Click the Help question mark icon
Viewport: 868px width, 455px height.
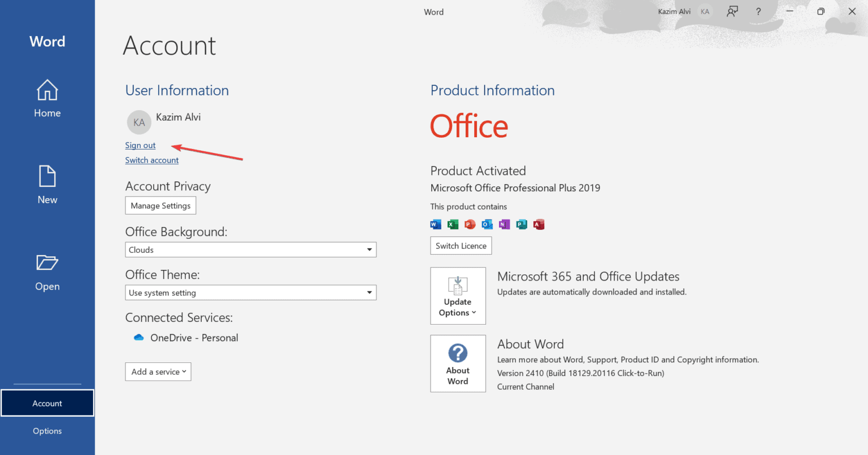point(758,11)
